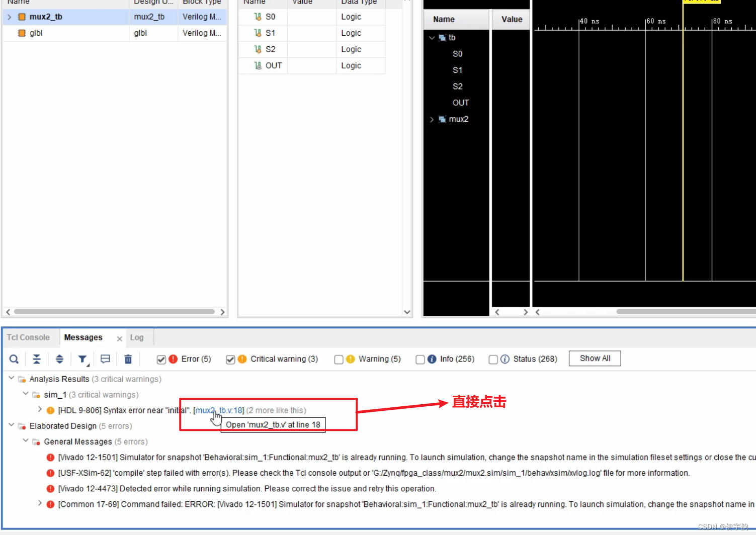Open mux2_tb.v at line 18 via the link
The image size is (756, 535).
click(219, 410)
